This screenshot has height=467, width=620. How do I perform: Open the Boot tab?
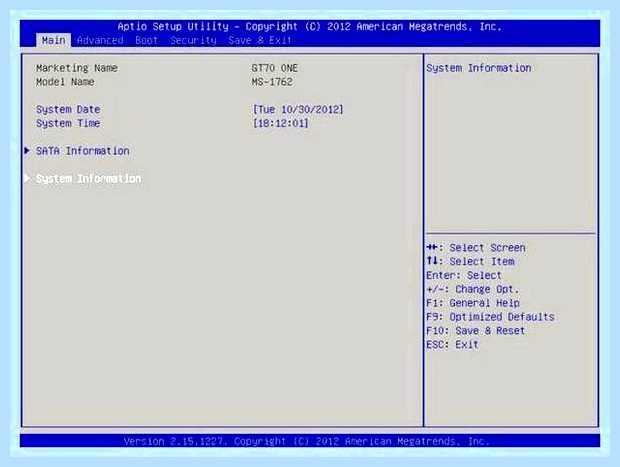click(146, 40)
